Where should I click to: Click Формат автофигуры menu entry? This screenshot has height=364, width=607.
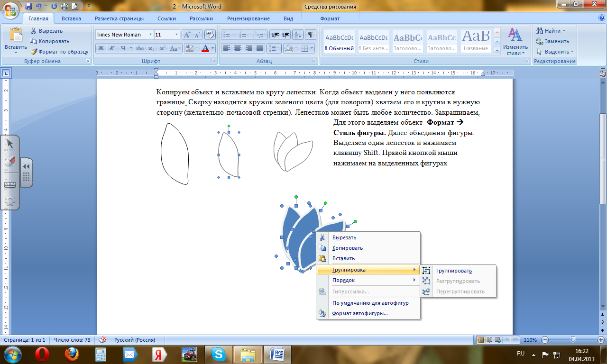pyautogui.click(x=360, y=313)
